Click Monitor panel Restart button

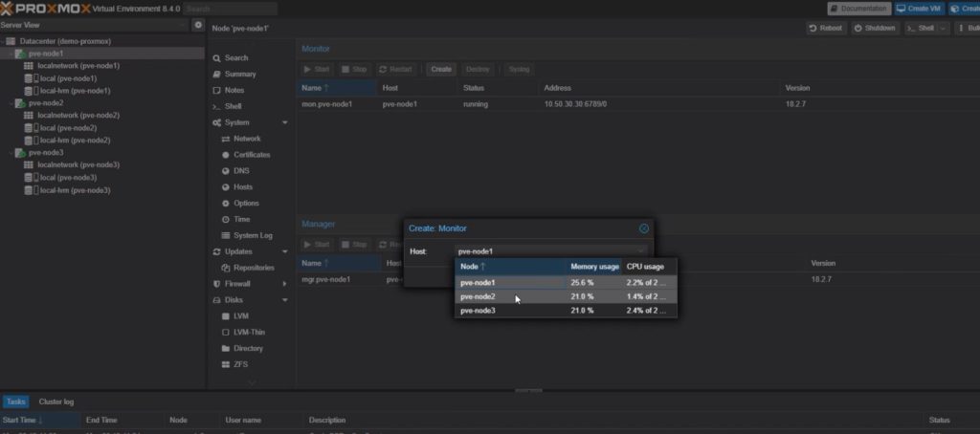[395, 70]
